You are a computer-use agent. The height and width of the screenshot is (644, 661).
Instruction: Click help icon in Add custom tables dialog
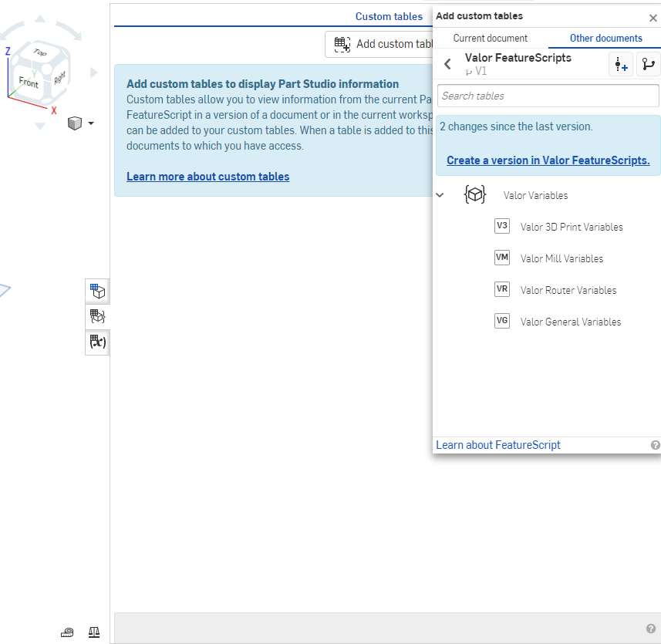(x=655, y=445)
